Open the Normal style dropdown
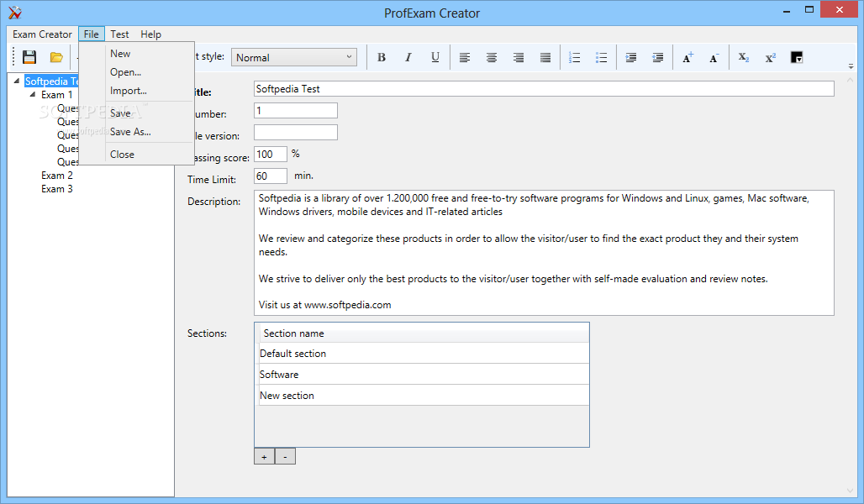The width and height of the screenshot is (864, 504). [x=294, y=57]
